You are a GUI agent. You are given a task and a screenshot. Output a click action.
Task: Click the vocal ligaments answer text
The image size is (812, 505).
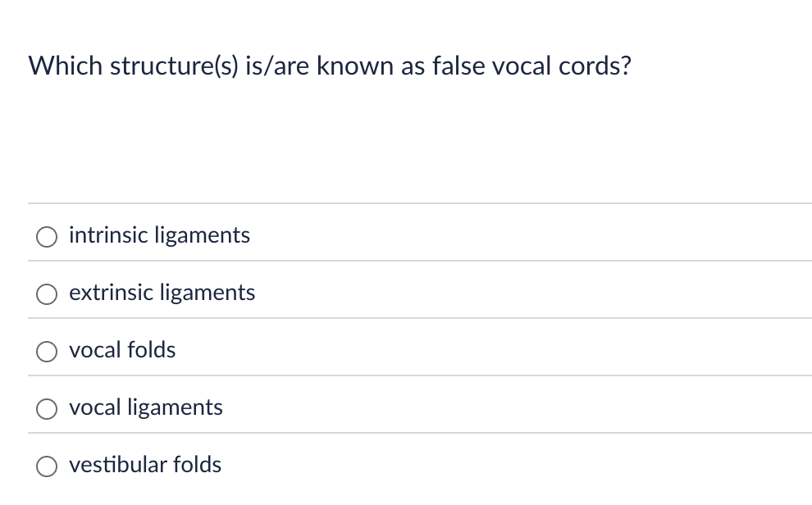[146, 407]
